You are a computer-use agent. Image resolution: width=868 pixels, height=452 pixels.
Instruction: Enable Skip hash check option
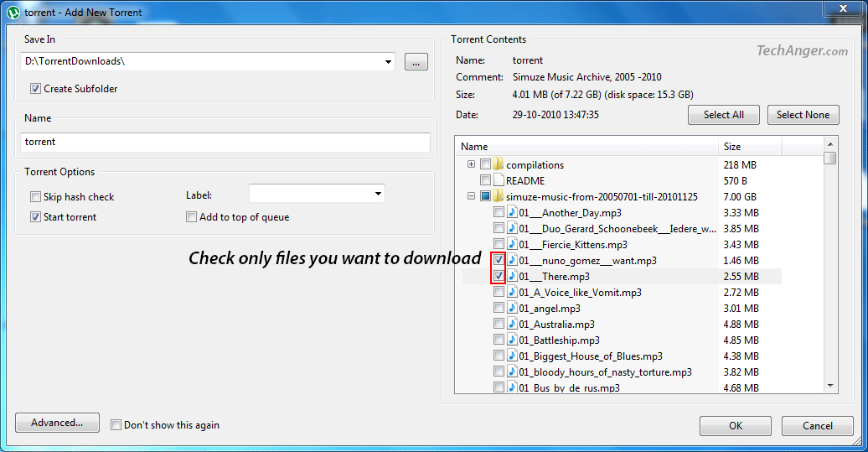coord(36,197)
